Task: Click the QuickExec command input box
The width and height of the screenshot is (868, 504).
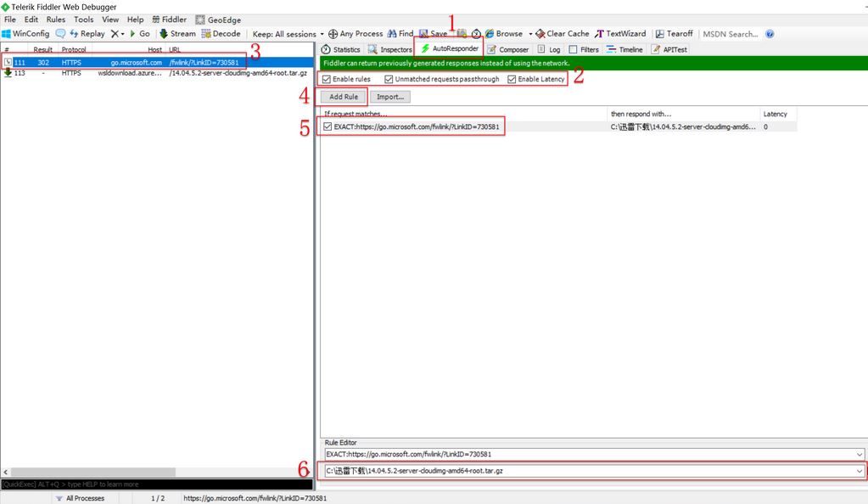Action: pos(157,484)
